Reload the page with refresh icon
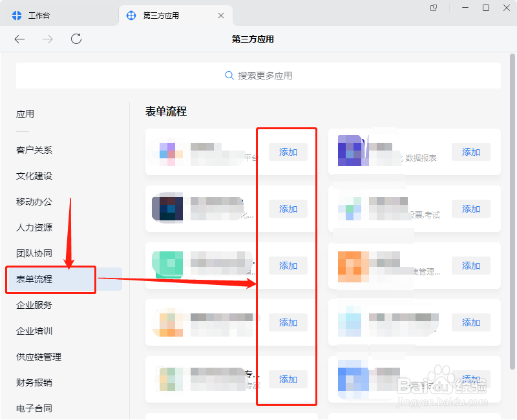 [76, 39]
